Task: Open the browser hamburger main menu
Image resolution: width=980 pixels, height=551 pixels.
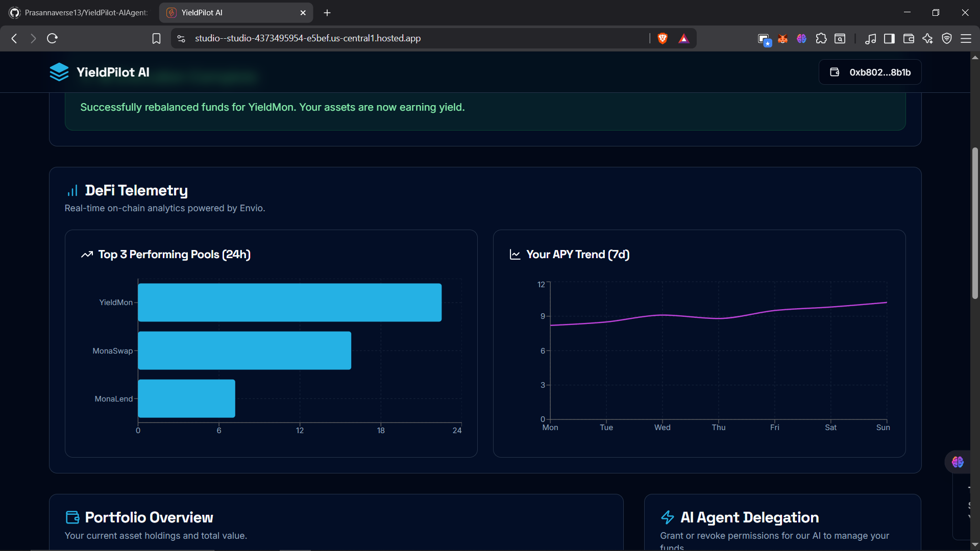Action: pos(966,38)
